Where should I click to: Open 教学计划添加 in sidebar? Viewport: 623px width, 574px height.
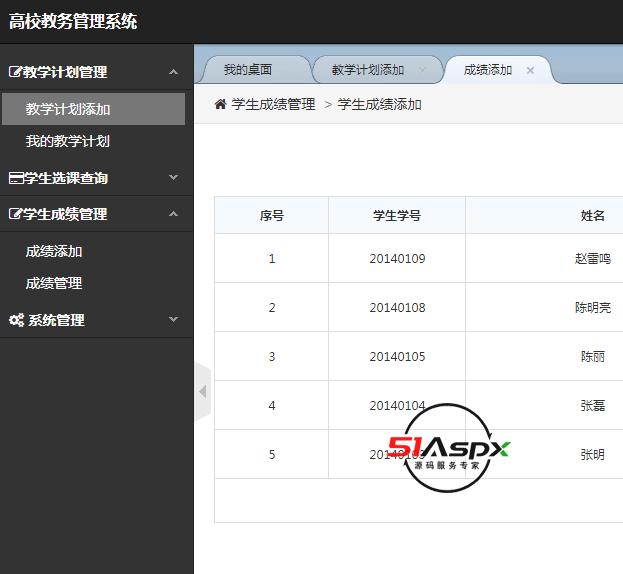[93, 109]
